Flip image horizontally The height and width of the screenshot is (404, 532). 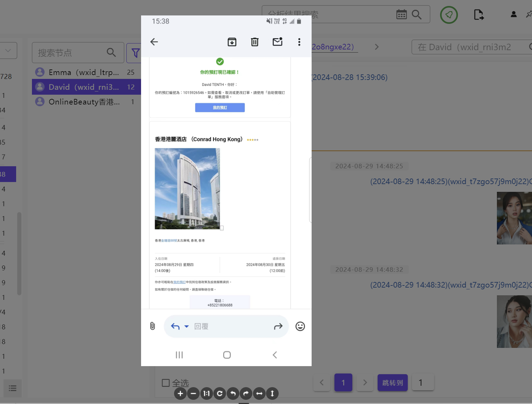259,393
